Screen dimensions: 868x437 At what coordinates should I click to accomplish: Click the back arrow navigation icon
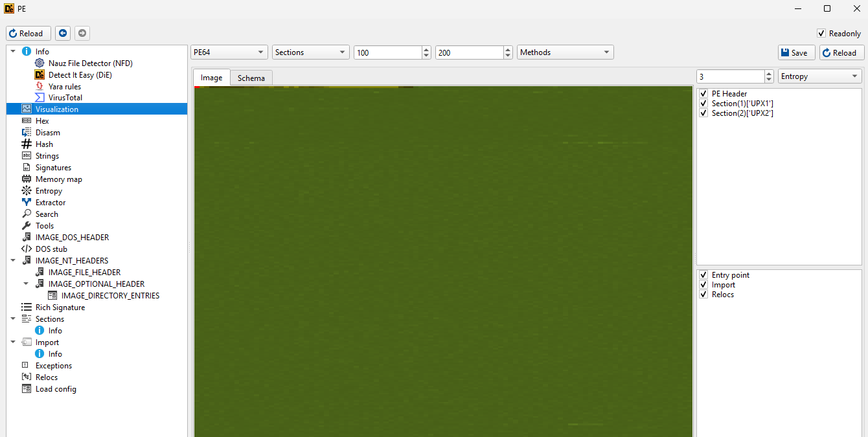(x=63, y=34)
